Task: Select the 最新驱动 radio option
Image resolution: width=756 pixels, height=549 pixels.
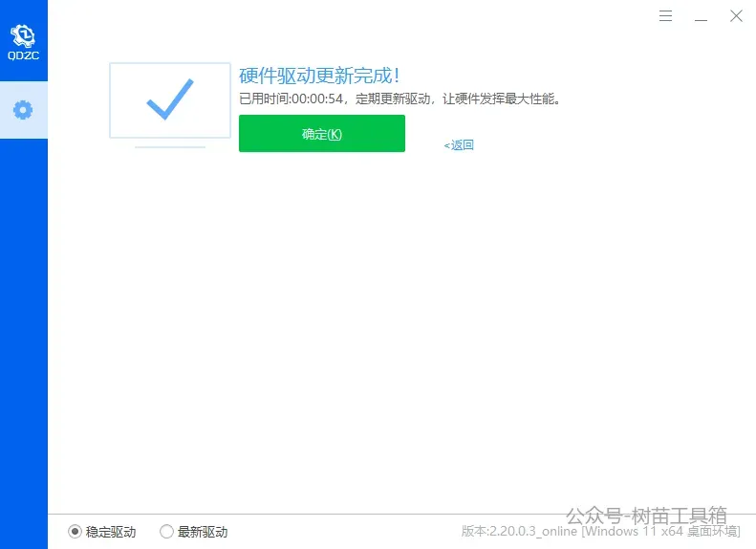Action: point(193,532)
